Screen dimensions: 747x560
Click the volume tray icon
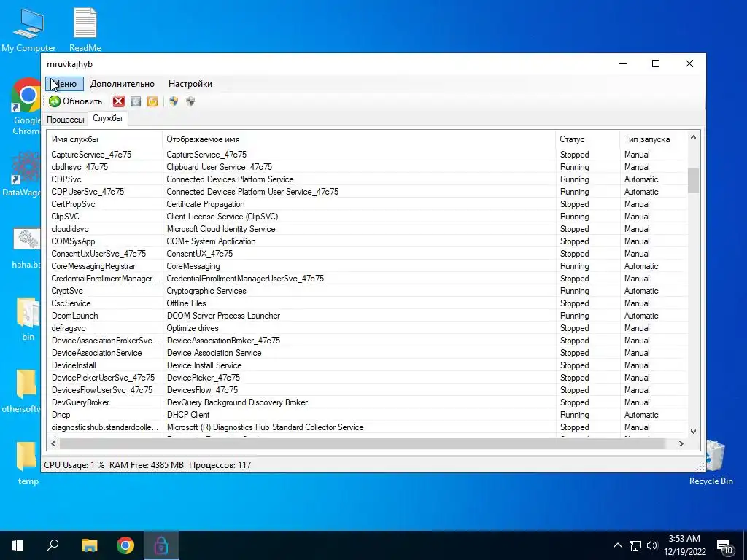point(652,545)
